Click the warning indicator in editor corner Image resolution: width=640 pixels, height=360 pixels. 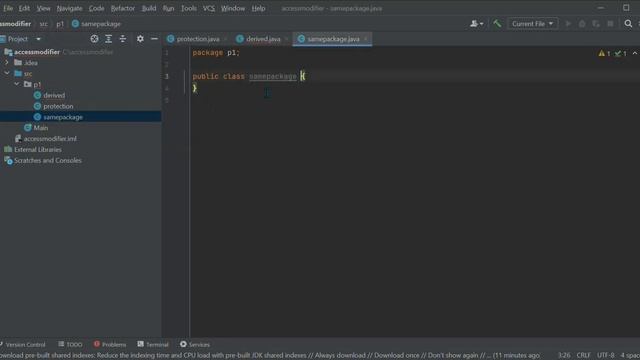pyautogui.click(x=604, y=53)
